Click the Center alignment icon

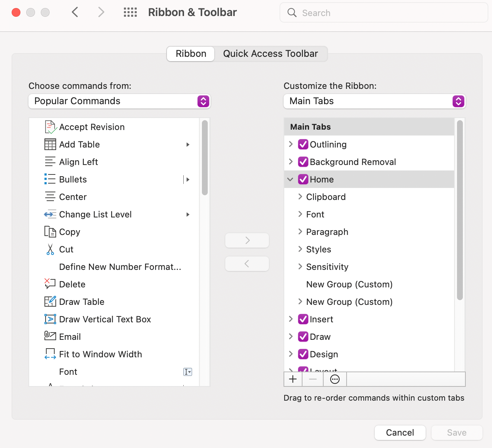50,197
